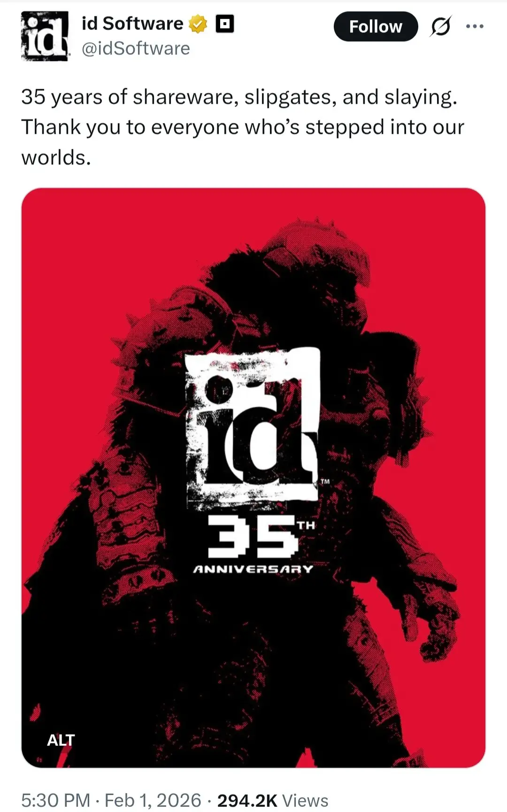Open the id Software profile avatar

(46, 36)
